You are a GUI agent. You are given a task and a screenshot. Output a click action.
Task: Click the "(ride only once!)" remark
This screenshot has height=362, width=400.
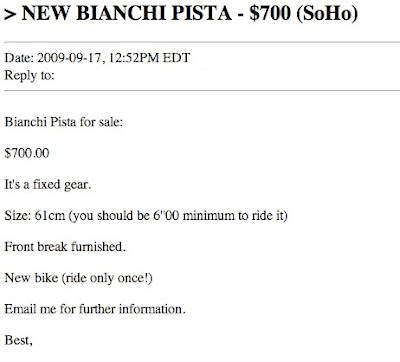(107, 278)
